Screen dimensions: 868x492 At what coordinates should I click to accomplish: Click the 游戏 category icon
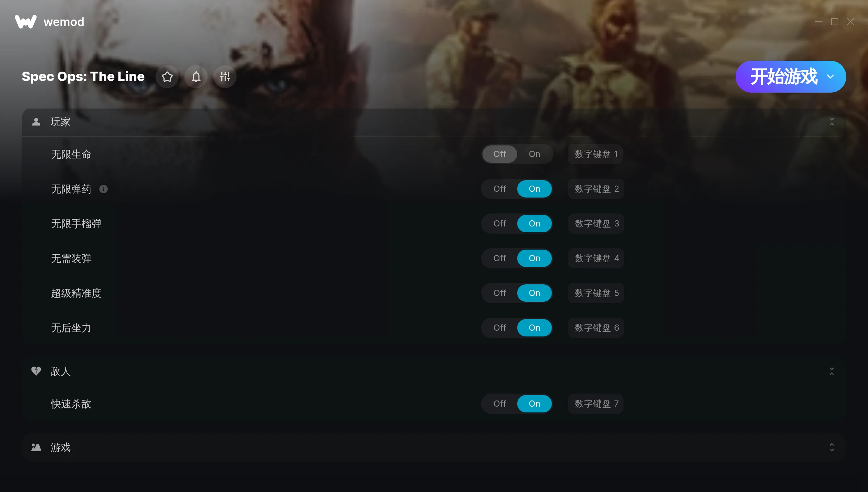[36, 448]
